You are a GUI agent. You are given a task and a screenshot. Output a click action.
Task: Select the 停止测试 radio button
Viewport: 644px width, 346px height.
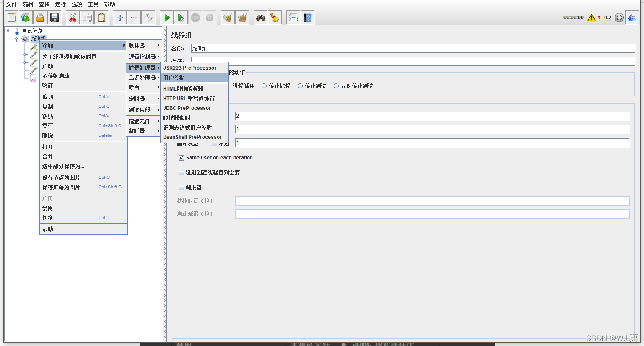[300, 86]
